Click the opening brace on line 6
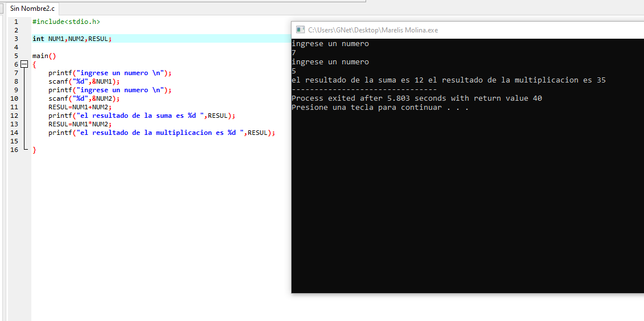Image resolution: width=644 pixels, height=321 pixels. (x=35, y=64)
